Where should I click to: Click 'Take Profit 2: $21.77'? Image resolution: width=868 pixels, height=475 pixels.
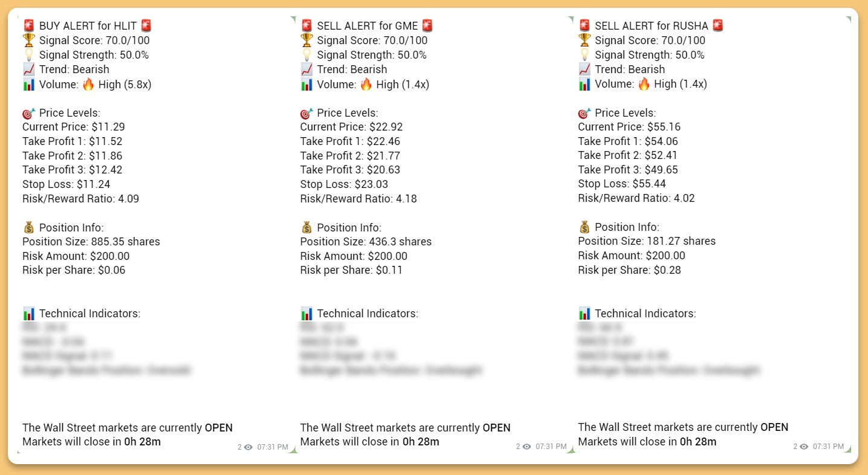(x=350, y=155)
